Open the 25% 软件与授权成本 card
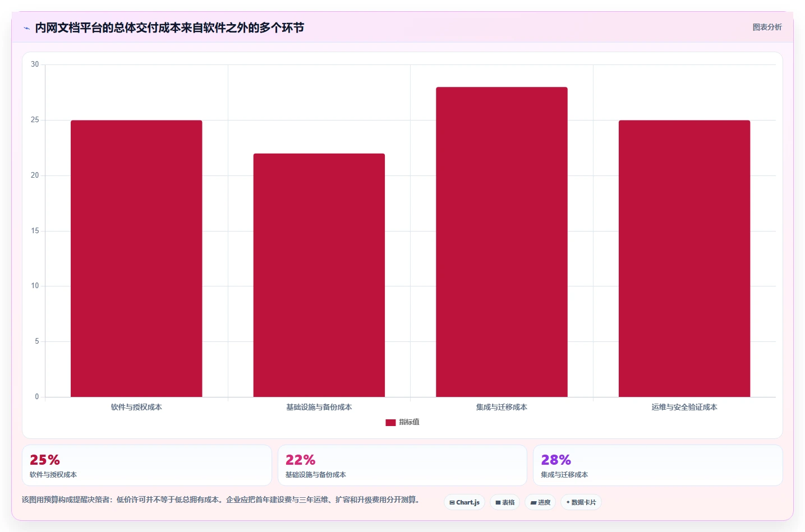This screenshot has height=532, width=805. click(x=147, y=465)
